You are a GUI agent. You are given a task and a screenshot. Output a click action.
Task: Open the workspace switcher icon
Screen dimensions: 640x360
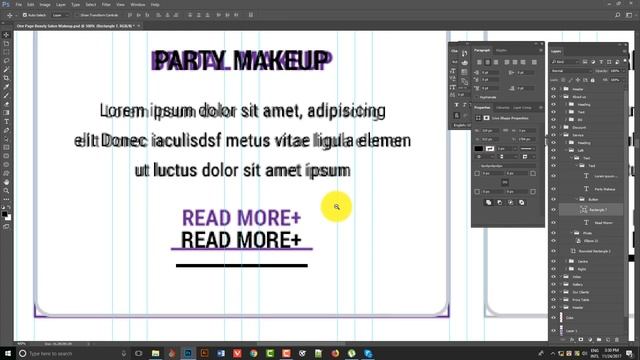629,15
